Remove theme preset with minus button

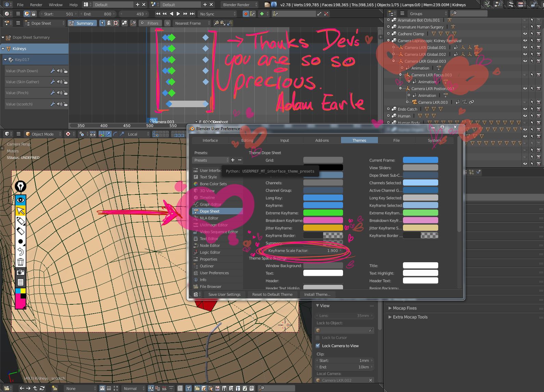click(240, 160)
